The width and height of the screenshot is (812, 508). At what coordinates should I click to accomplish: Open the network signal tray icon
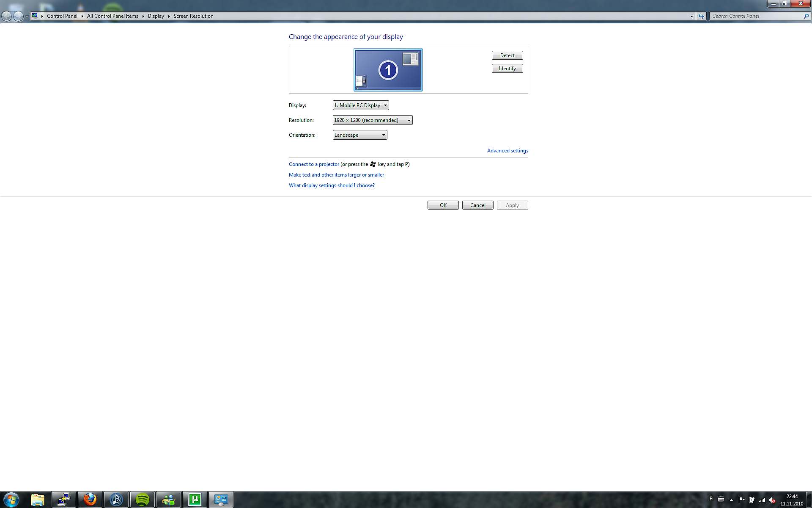[x=762, y=500]
